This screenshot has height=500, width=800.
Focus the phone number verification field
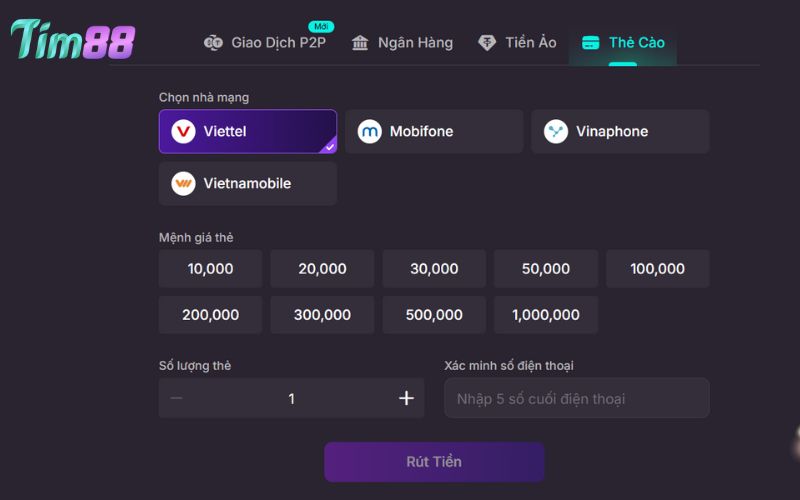point(577,398)
